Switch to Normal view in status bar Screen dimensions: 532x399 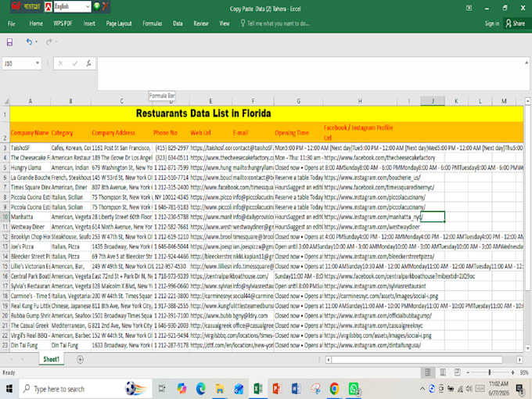click(x=427, y=372)
